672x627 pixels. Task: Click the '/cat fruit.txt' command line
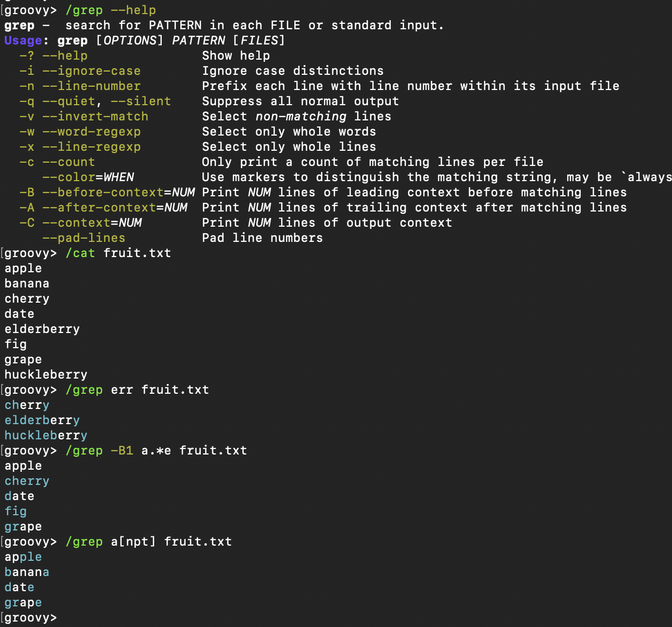[x=118, y=253]
